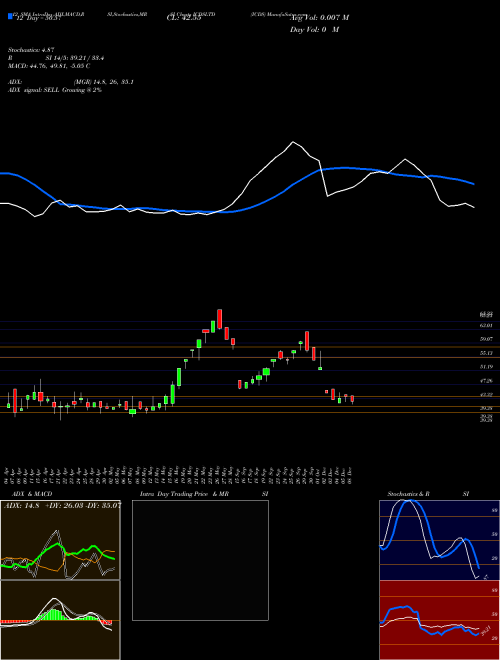Click the empty intraday trading price chart
Viewport: 500px width, 660px height.
coord(200,560)
